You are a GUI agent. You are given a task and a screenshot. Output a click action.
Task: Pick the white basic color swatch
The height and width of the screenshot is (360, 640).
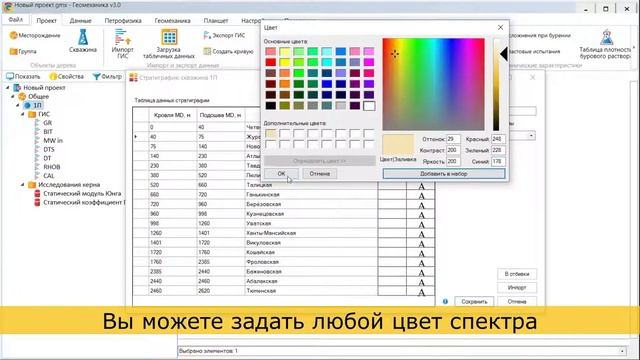(369, 106)
